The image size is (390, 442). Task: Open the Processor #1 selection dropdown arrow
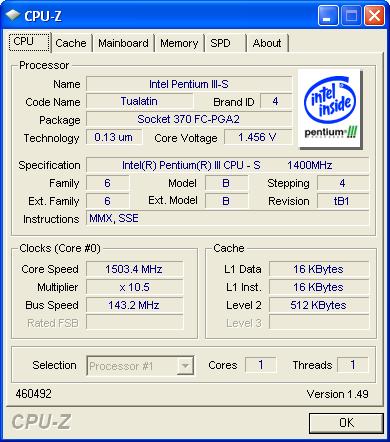[x=185, y=366]
